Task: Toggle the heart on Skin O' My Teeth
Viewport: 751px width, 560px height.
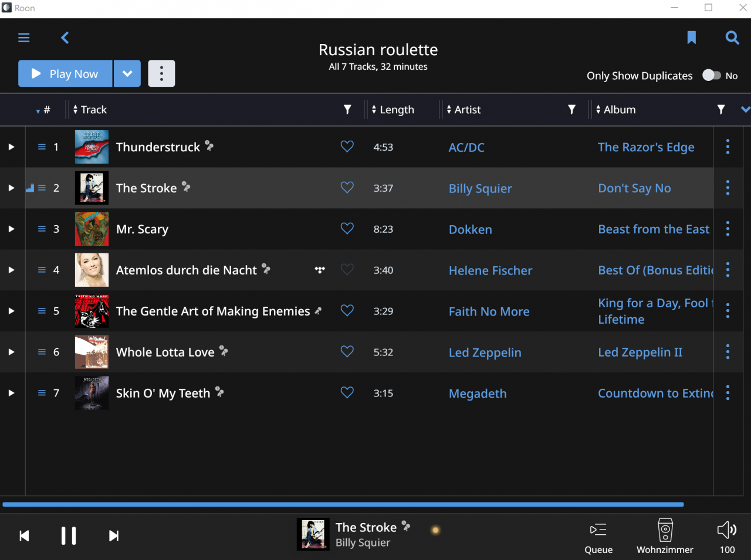Action: pos(347,393)
